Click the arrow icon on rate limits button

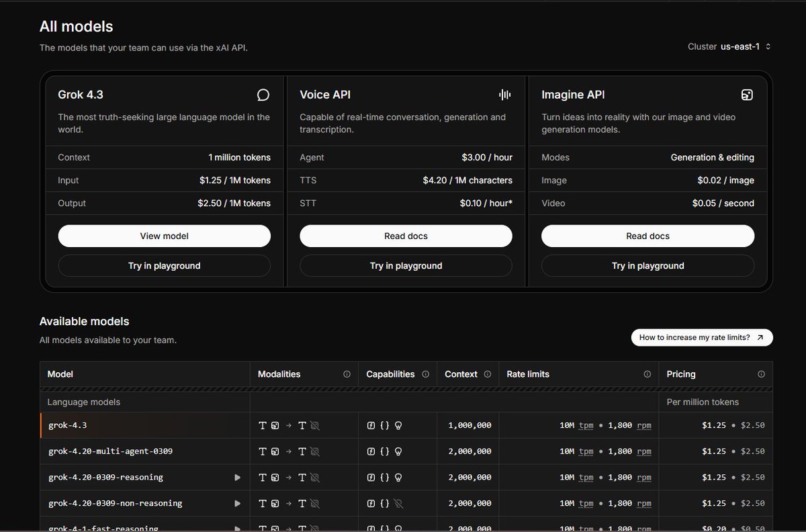coord(760,337)
